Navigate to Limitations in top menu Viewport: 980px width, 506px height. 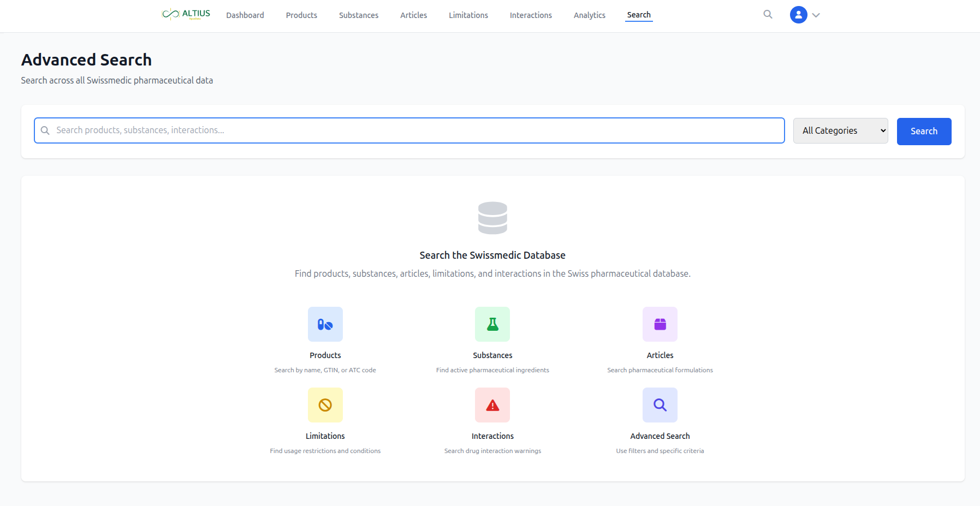[x=468, y=15]
